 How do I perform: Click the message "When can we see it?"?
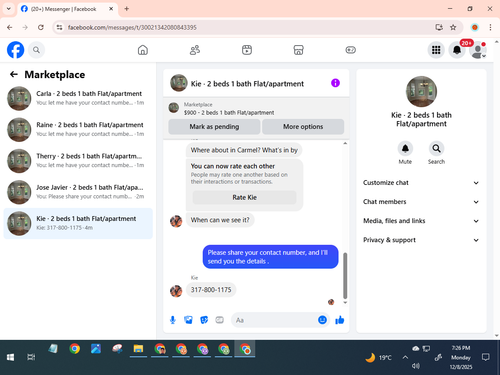click(220, 220)
